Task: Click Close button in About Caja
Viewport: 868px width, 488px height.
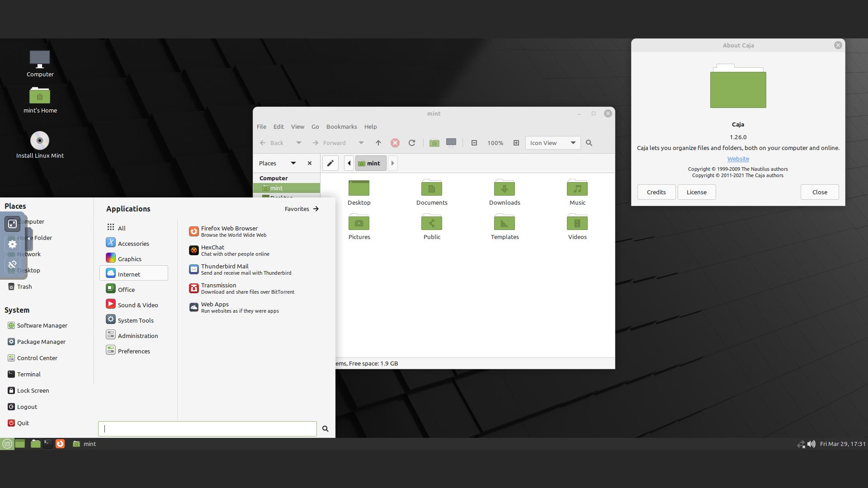Action: click(819, 192)
